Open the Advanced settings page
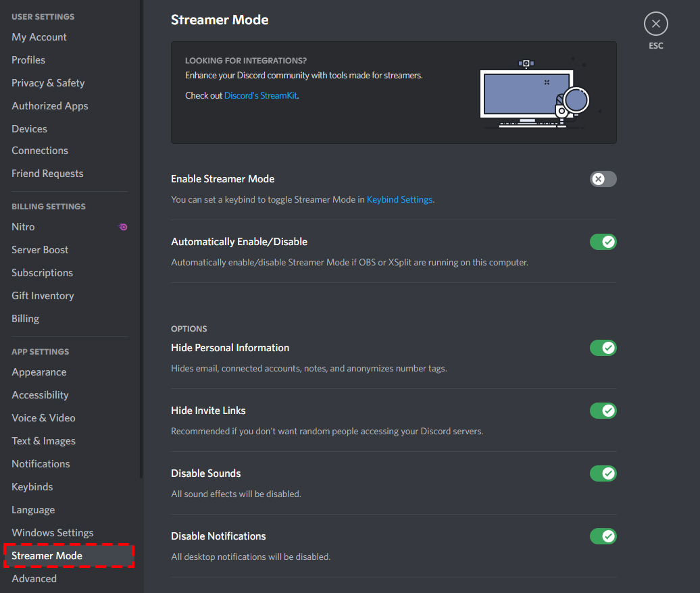The image size is (700, 593). pyautogui.click(x=34, y=579)
